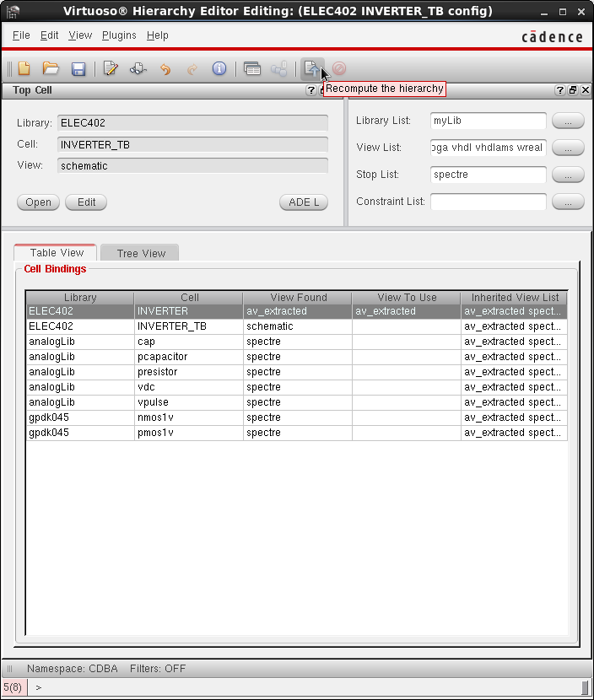Maximize the Hierarchy Editor window
The width and height of the screenshot is (594, 700).
(563, 12)
